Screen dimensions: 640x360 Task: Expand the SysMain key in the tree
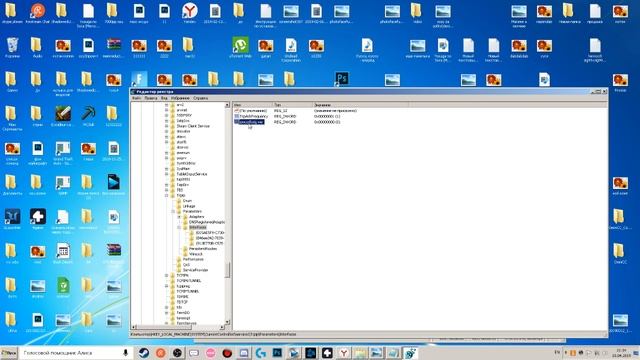pyautogui.click(x=167, y=169)
